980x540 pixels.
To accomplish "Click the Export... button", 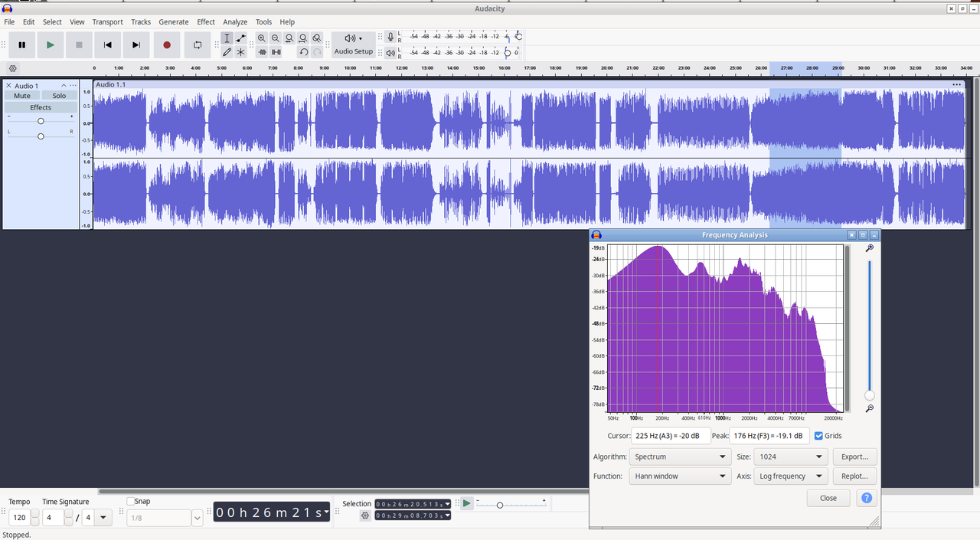I will (x=854, y=457).
